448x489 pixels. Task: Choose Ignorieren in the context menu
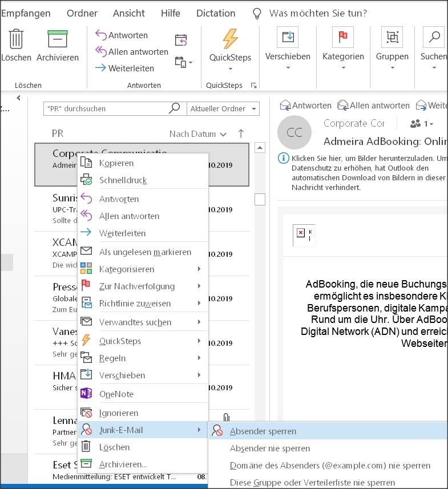[x=143, y=413]
